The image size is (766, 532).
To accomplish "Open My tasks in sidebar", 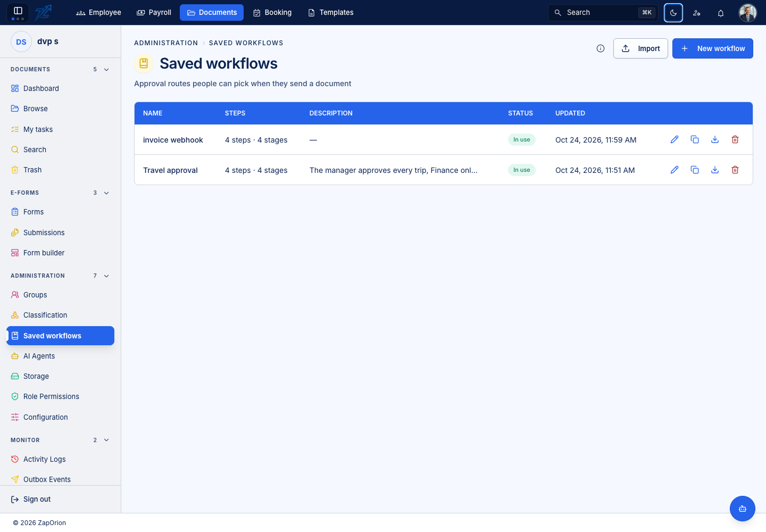I will click(x=60, y=129).
